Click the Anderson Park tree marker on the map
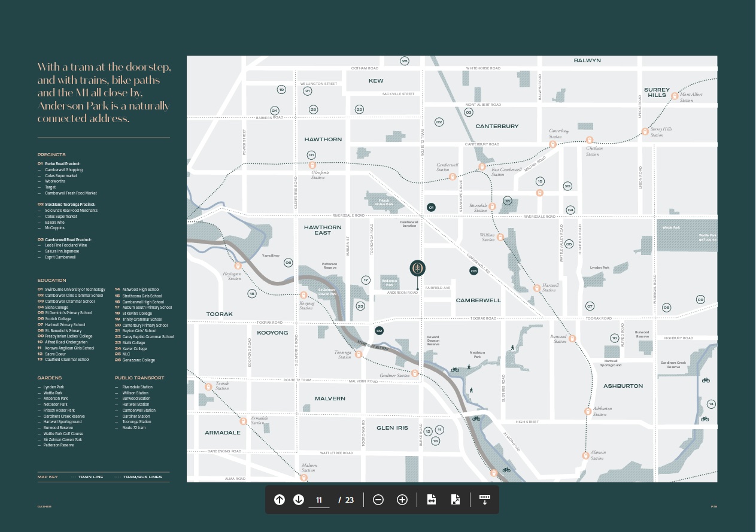The width and height of the screenshot is (756, 532). point(418,268)
